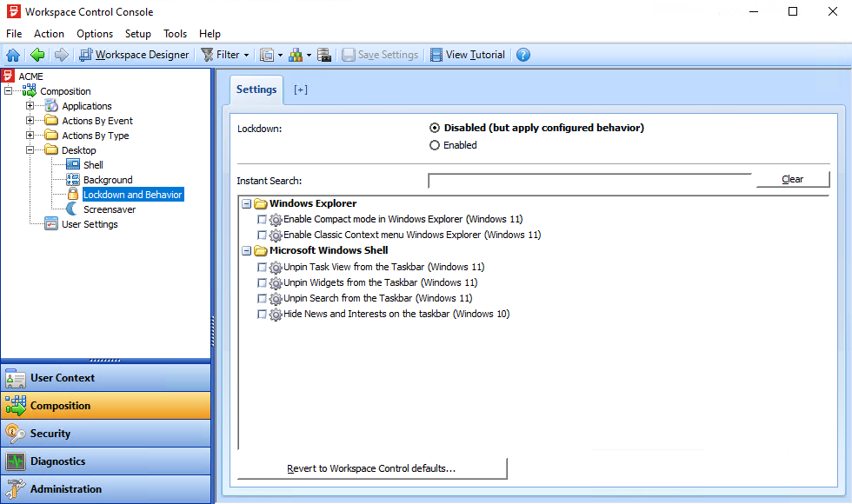
Task: Click Revert to Workspace Control defaults
Action: coord(372,468)
